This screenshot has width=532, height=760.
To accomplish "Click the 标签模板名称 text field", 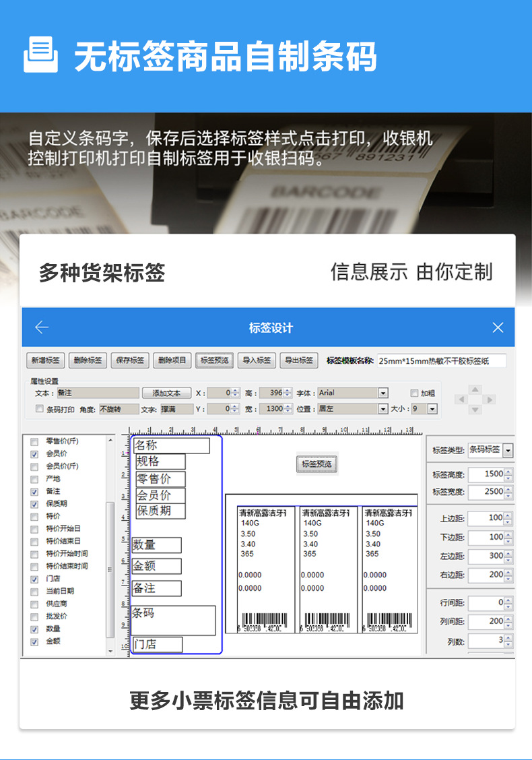I will [x=441, y=361].
